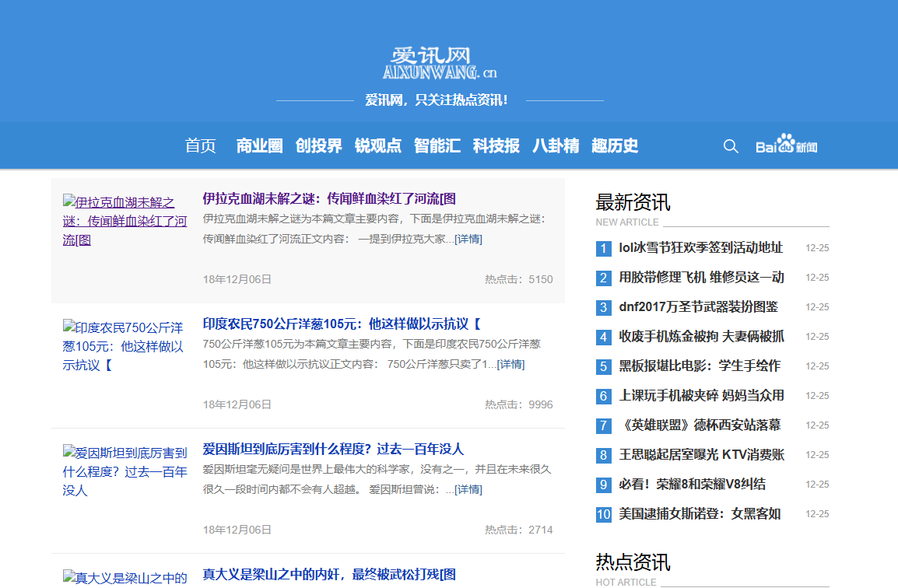Switch to the 创投界 section
The image size is (898, 588).
pyautogui.click(x=318, y=145)
